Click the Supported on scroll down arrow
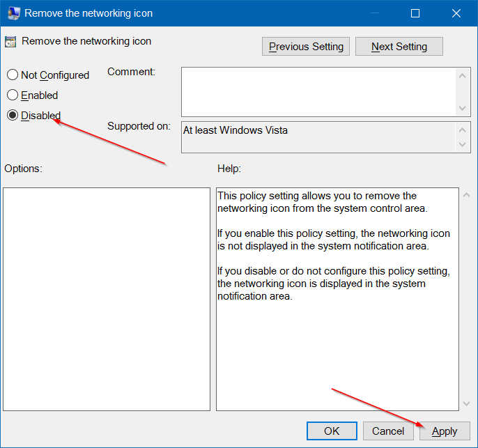Viewport: 478px width, 448px height. (x=463, y=145)
